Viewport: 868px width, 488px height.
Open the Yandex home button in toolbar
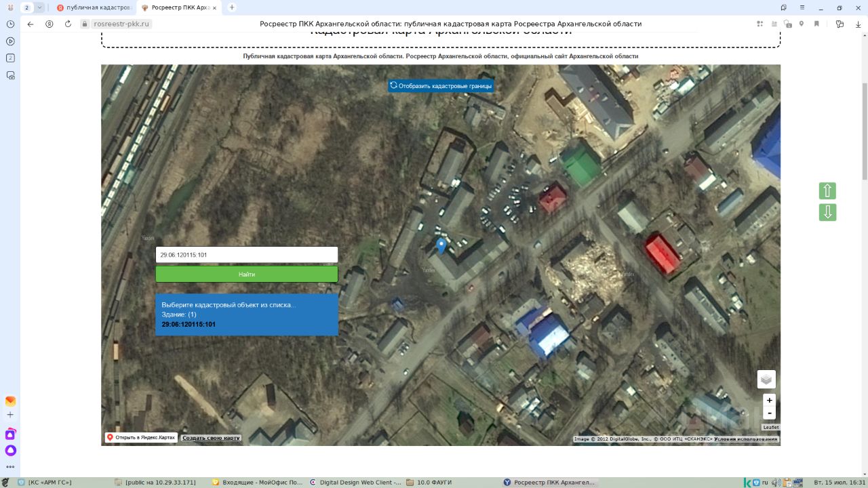coord(50,24)
